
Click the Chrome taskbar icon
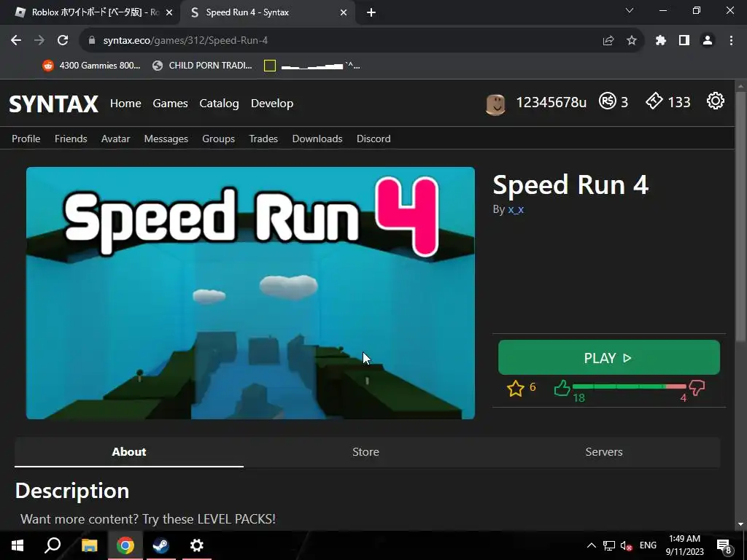125,545
